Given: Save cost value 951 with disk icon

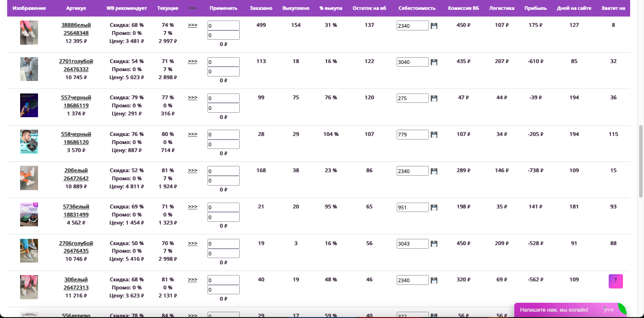Looking at the screenshot, I should 434,208.
